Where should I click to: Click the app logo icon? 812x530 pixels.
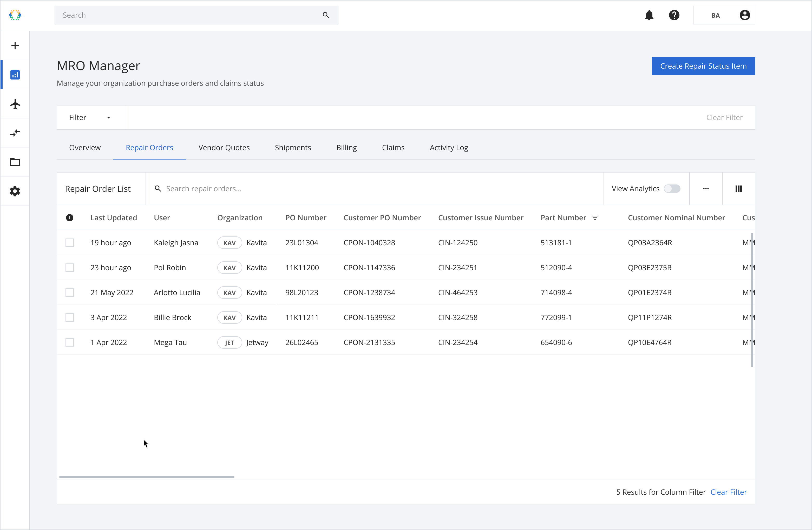pyautogui.click(x=15, y=15)
